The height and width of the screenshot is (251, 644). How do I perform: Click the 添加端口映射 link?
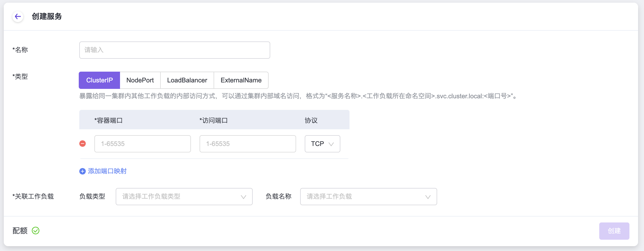coord(107,171)
